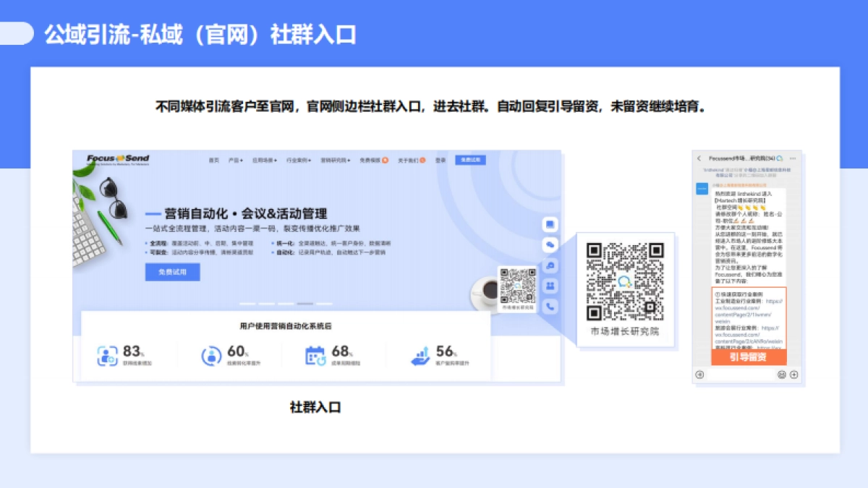Expand the 产品 dropdown in the navigation bar
Image resolution: width=868 pixels, height=488 pixels.
236,160
